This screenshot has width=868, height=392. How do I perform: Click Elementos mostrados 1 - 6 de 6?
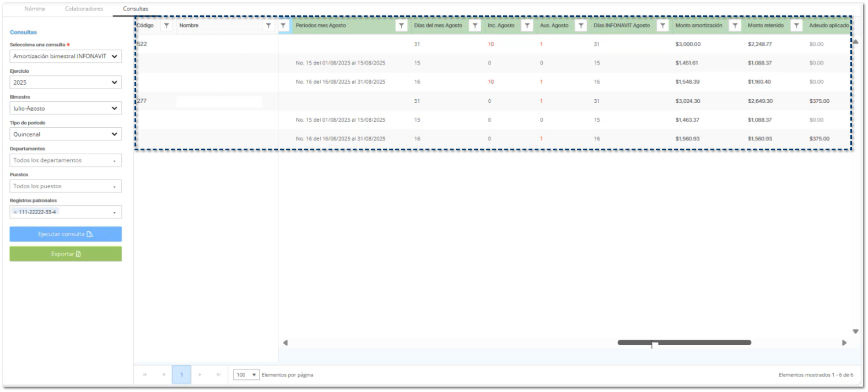[816, 375]
